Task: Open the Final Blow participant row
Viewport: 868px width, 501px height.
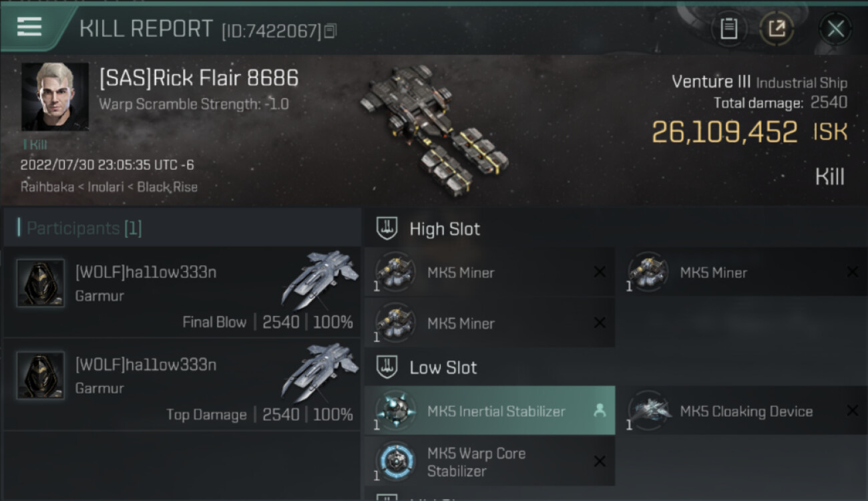Action: (x=182, y=292)
